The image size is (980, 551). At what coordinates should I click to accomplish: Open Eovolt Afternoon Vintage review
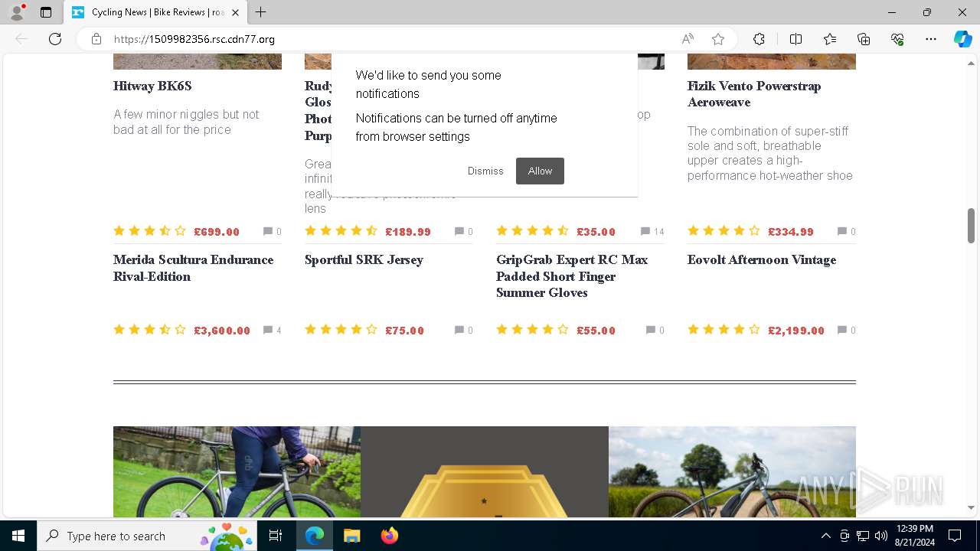(762, 260)
